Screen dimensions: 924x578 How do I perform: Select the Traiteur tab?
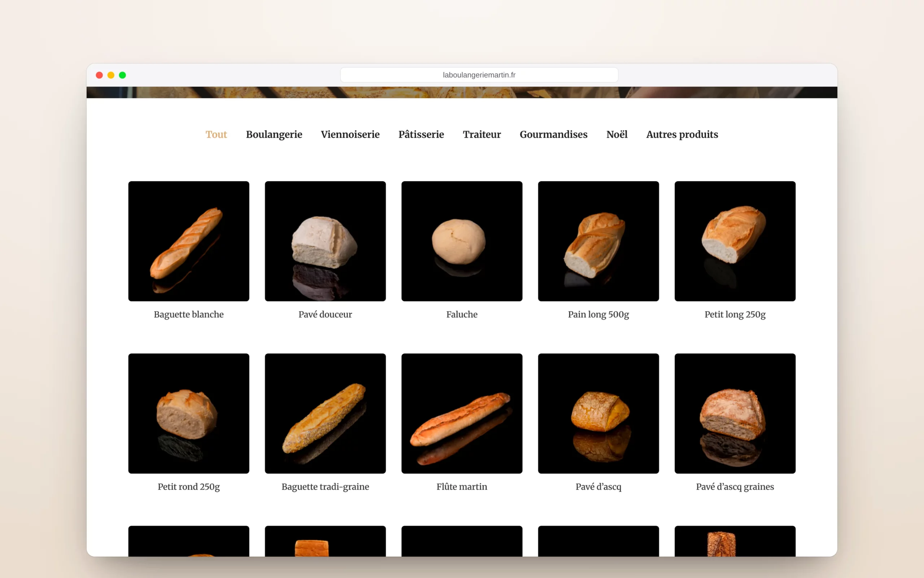point(482,134)
